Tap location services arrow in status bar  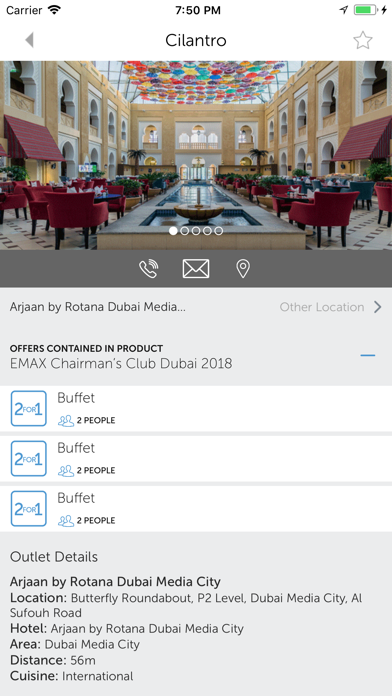[x=344, y=10]
